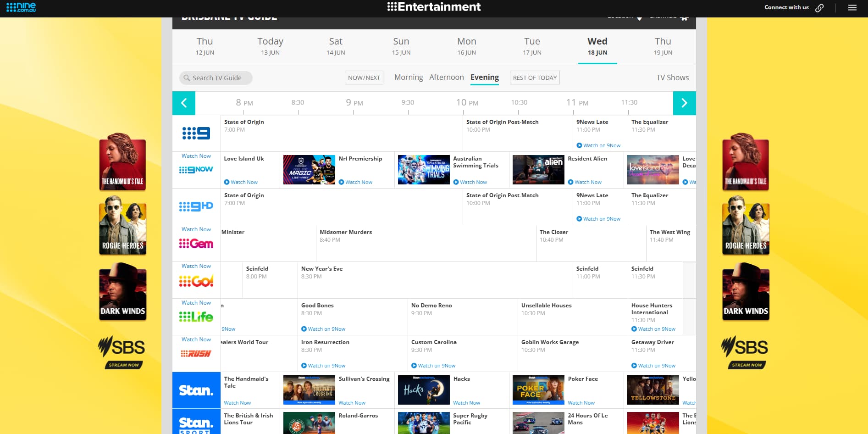
Task: Click the Search TV Guide field
Action: click(216, 78)
